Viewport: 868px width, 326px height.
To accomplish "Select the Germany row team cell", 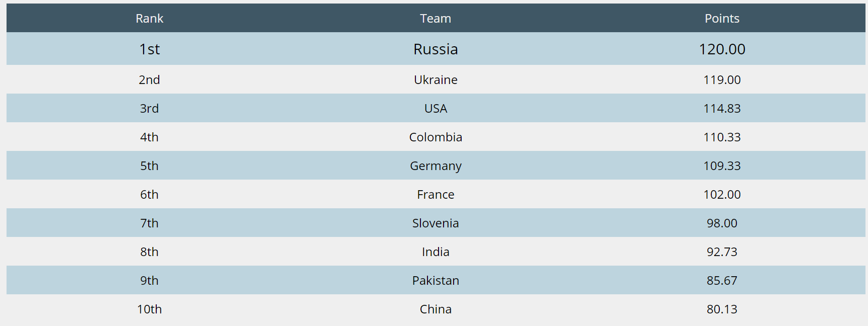I will pos(436,166).
